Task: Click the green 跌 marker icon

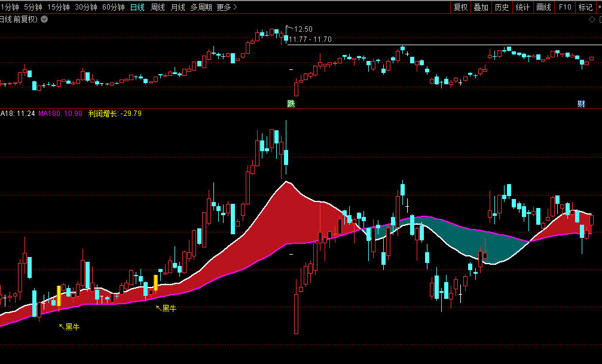Action: pyautogui.click(x=291, y=103)
